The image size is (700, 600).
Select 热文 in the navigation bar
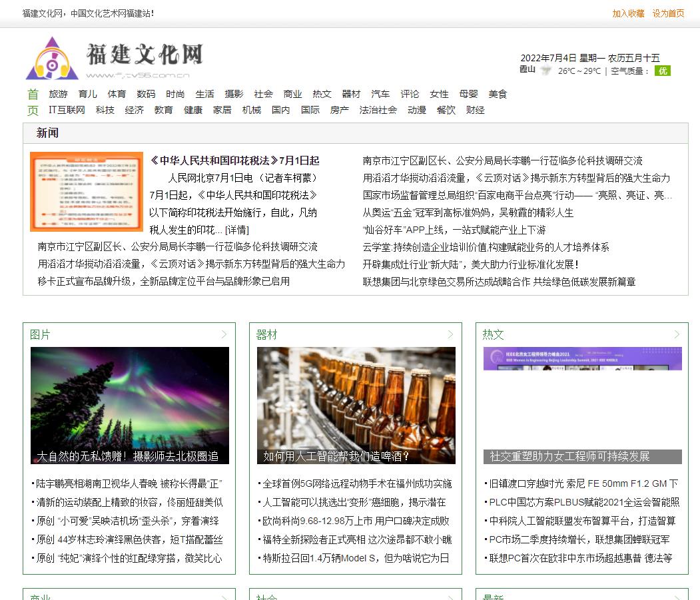pos(322,94)
